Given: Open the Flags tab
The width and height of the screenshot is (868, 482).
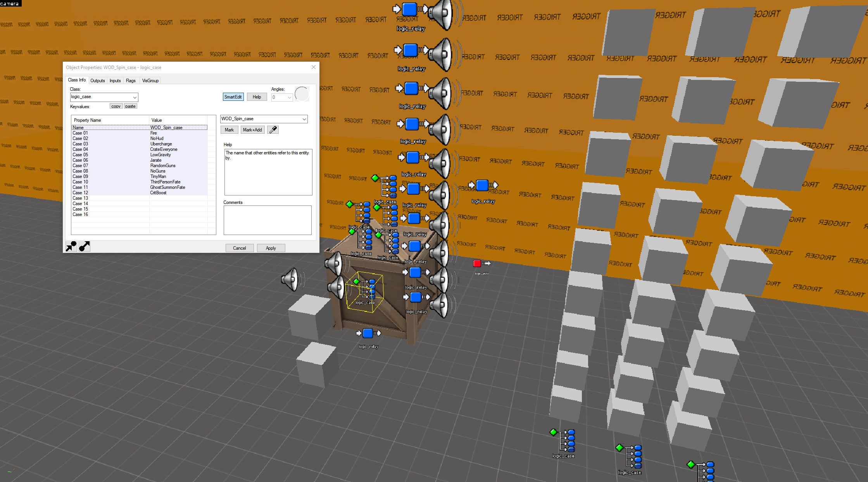Looking at the screenshot, I should [131, 81].
